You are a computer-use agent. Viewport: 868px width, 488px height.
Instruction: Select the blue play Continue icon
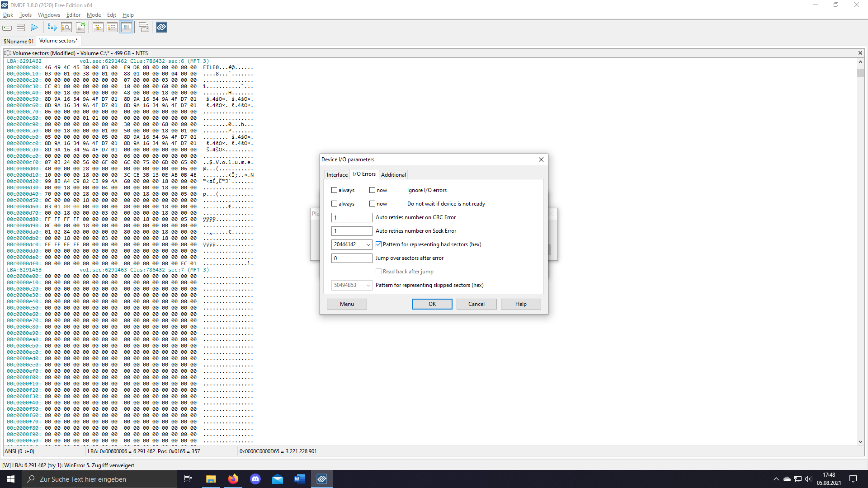tap(34, 27)
